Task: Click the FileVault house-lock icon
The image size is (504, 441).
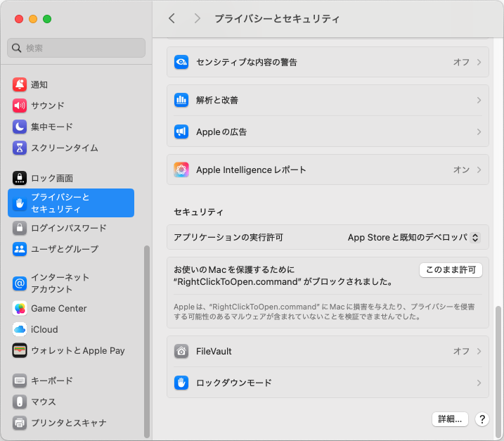Action: (181, 351)
